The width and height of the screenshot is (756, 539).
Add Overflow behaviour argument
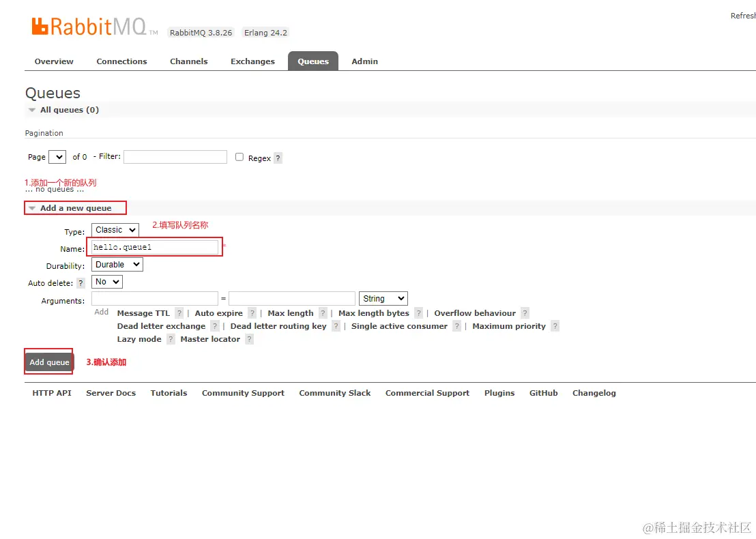(x=475, y=313)
